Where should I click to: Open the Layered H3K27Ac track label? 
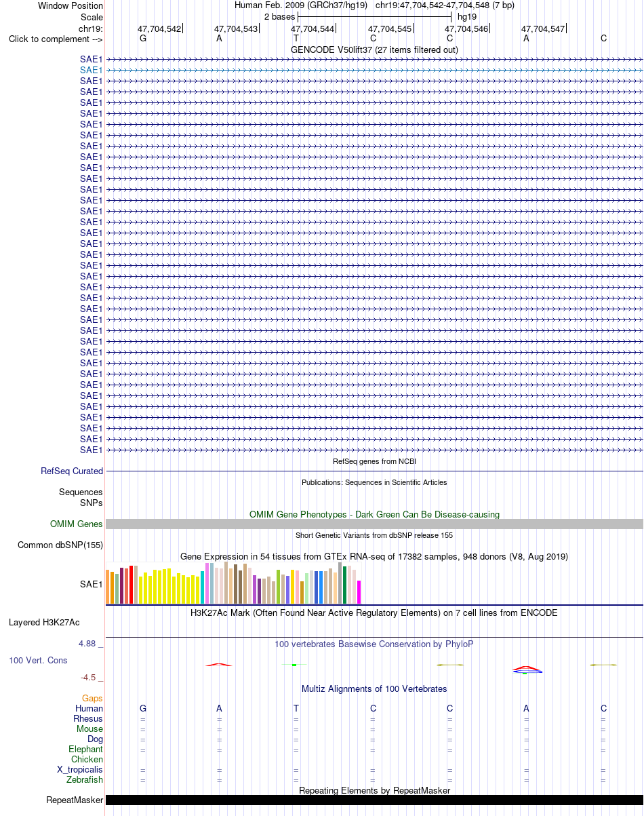(x=44, y=622)
